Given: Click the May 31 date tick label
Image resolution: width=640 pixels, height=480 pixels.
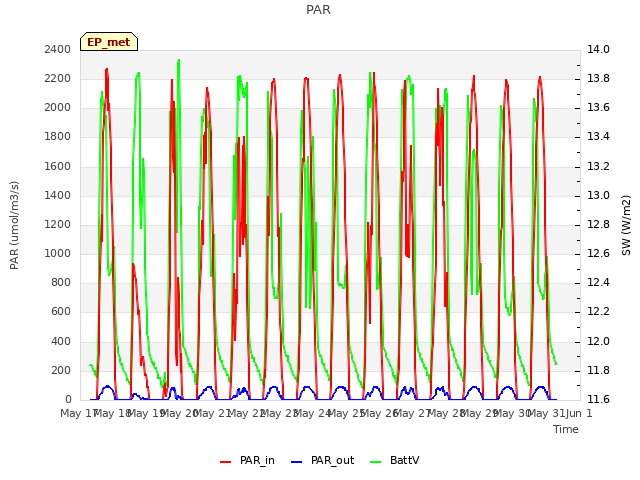Looking at the screenshot, I should [x=546, y=413].
